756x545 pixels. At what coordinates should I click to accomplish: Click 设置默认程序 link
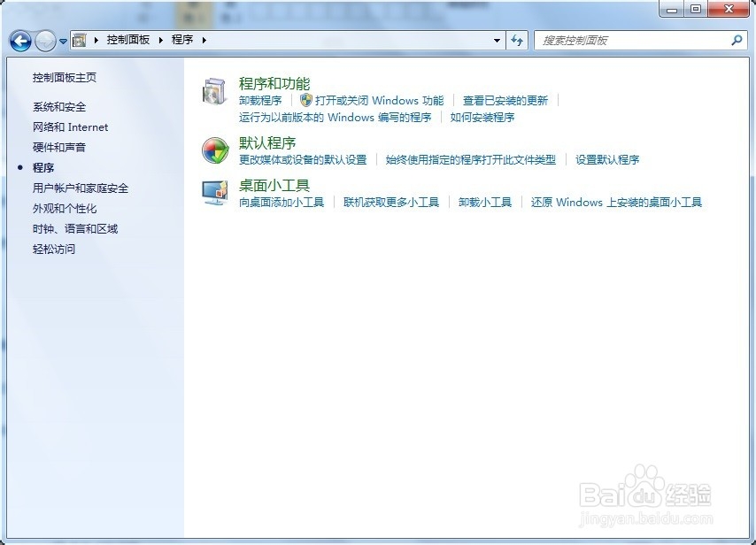(607, 160)
